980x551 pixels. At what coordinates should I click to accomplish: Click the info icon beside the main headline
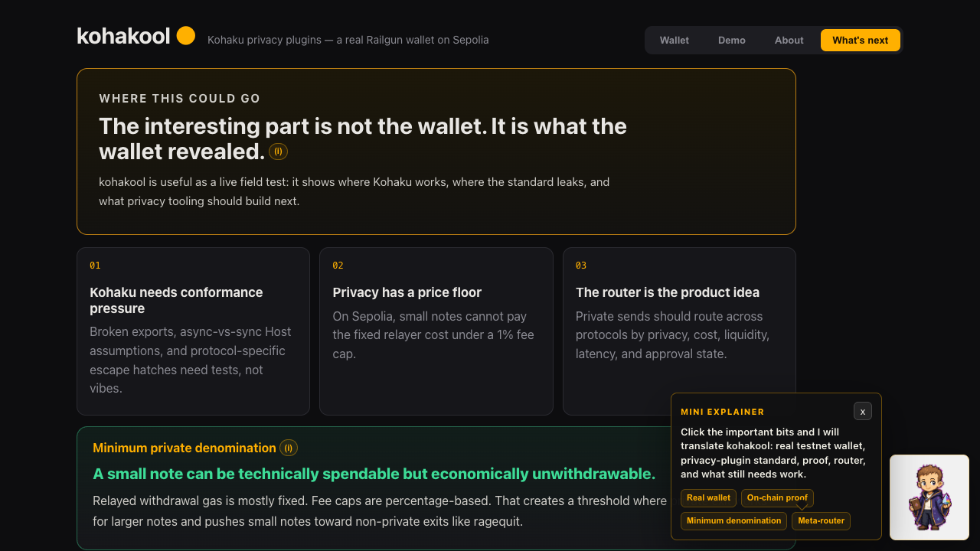tap(278, 152)
